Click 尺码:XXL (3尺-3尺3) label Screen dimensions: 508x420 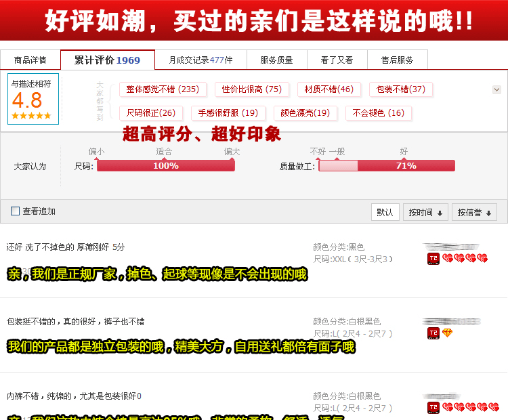353,259
